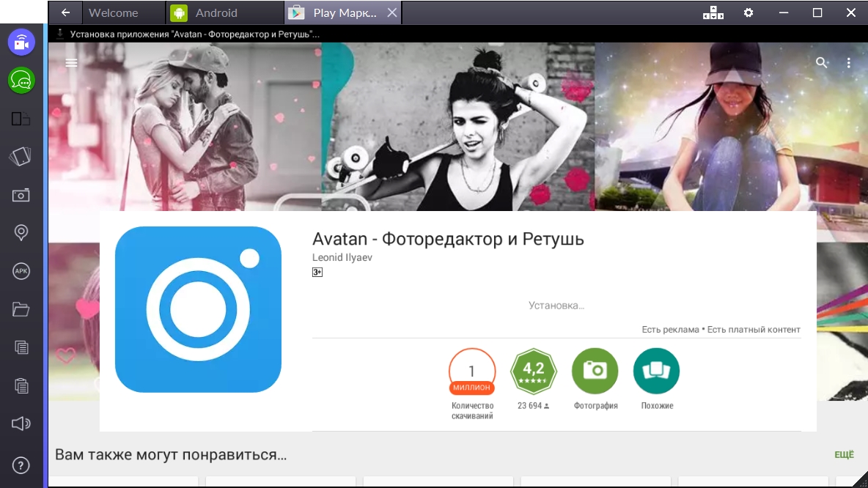The width and height of the screenshot is (868, 488).
Task: Open the Похожие similar apps badge
Action: [656, 371]
